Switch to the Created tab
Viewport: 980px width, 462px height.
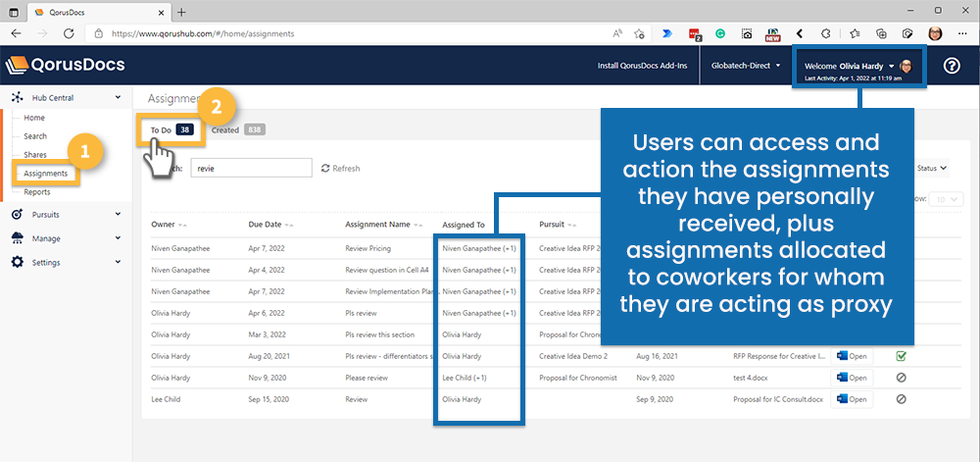(237, 129)
